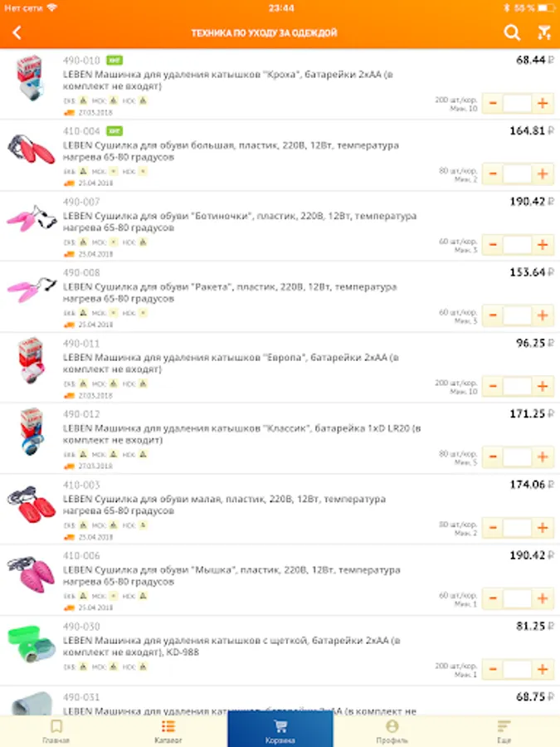Go to Главная home tab

pos(56,730)
